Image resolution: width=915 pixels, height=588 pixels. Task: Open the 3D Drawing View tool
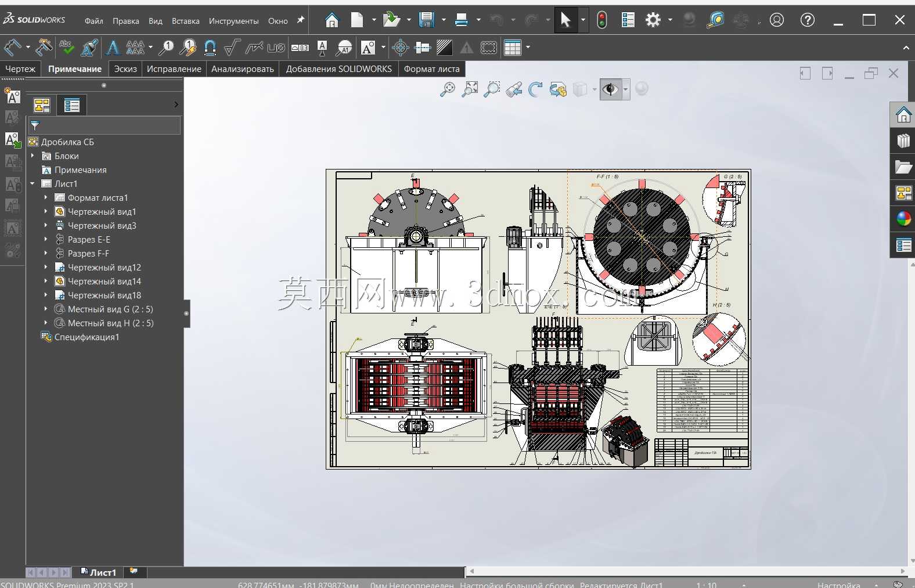click(x=558, y=89)
